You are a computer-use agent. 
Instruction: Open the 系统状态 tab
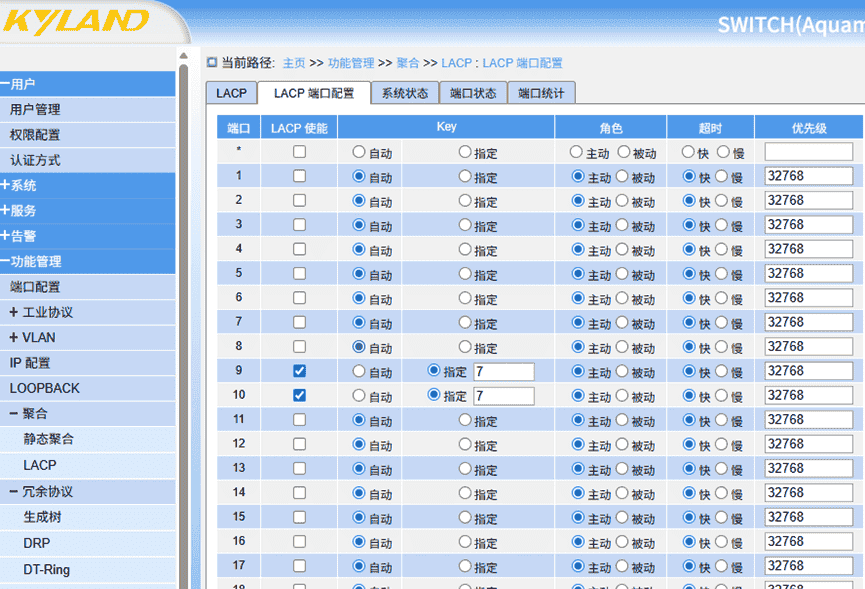coord(404,92)
